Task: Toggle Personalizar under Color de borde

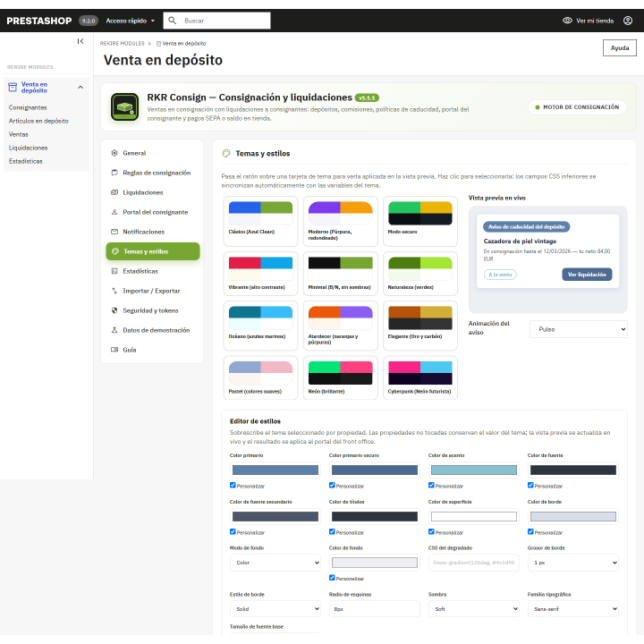Action: tap(530, 531)
